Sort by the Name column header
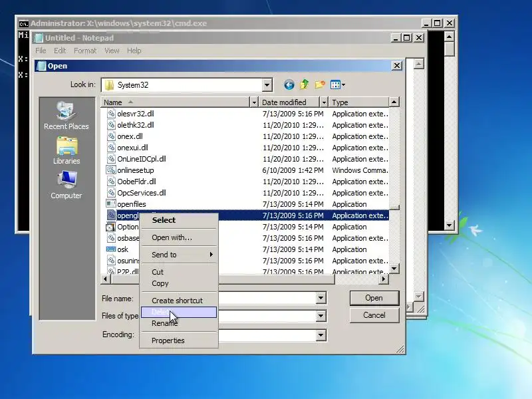 [175, 102]
